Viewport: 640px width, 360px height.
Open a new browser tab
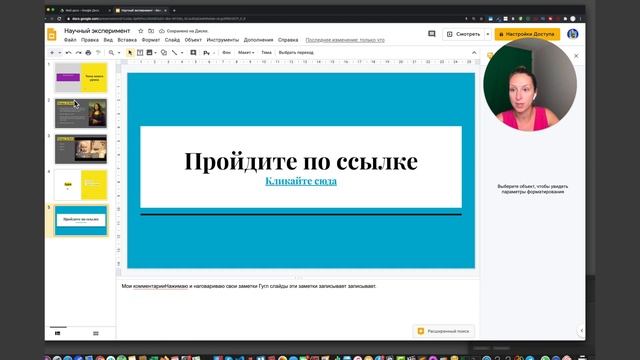(x=174, y=11)
